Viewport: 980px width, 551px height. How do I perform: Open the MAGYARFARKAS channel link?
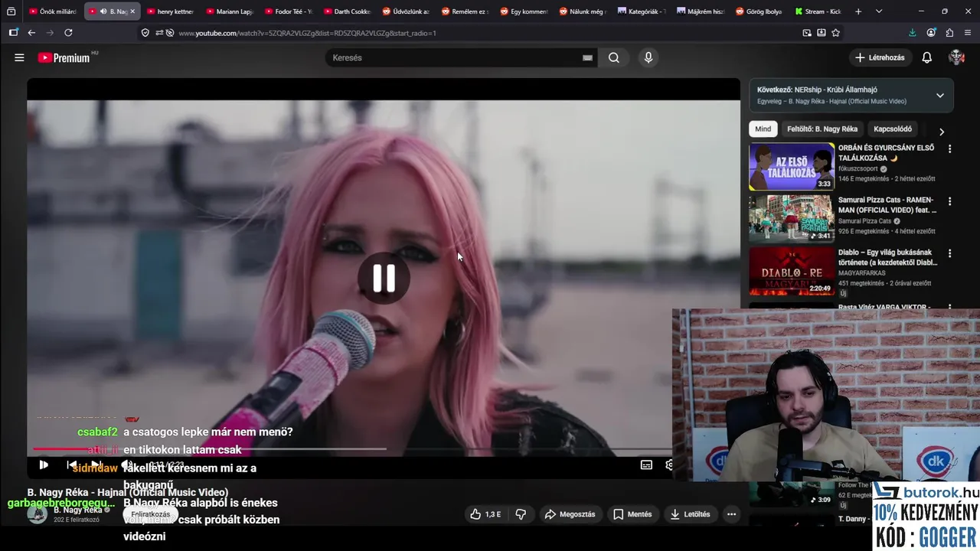(x=862, y=272)
